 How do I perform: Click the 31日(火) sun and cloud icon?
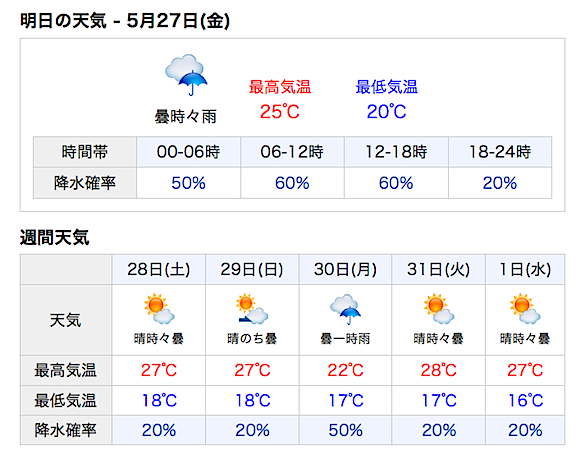click(439, 308)
